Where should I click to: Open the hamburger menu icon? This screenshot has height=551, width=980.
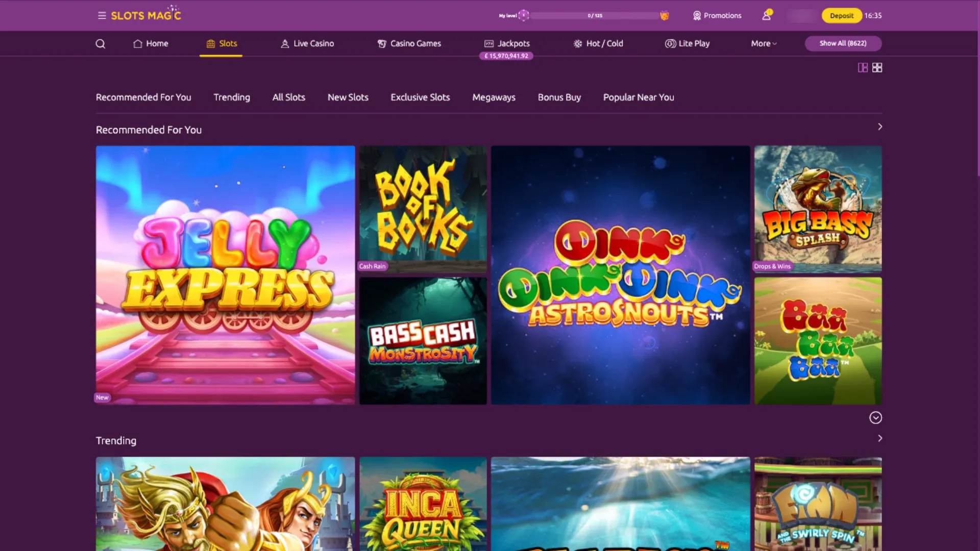[x=102, y=15]
